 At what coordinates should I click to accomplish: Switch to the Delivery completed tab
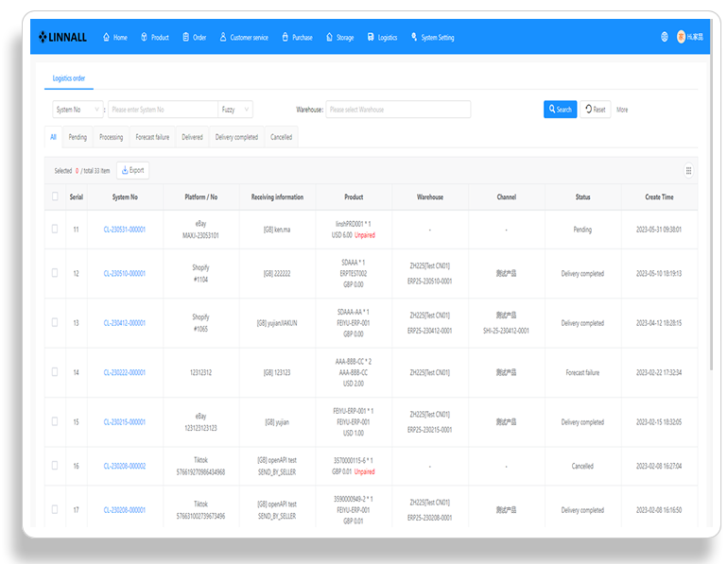[236, 137]
